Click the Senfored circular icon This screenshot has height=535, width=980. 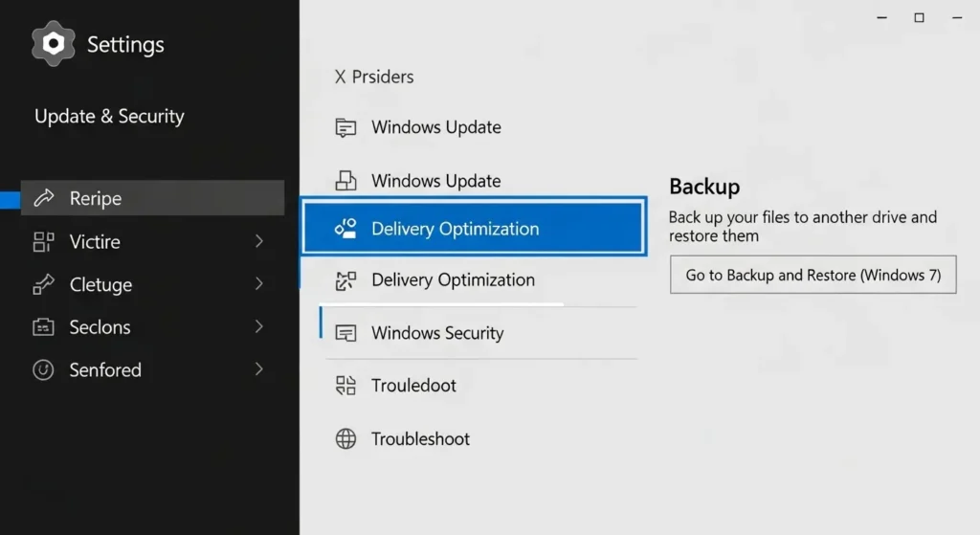(x=43, y=370)
